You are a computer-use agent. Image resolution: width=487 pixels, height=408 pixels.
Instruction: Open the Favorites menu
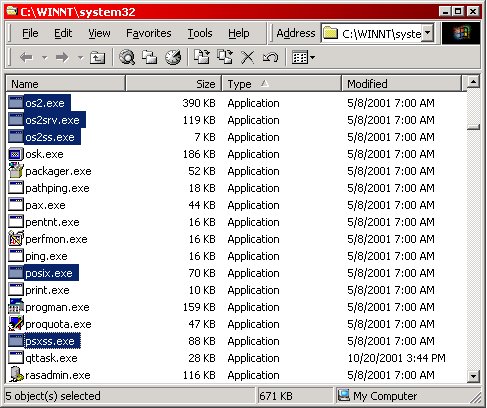[x=149, y=33]
